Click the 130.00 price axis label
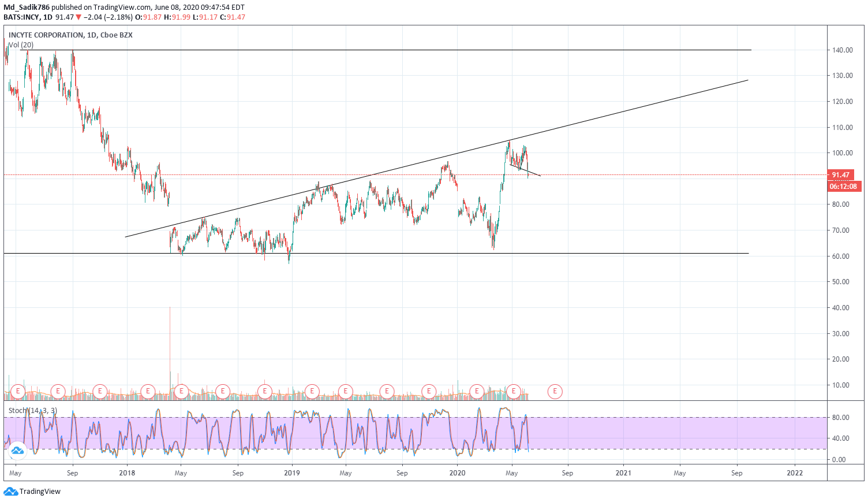 [x=843, y=76]
